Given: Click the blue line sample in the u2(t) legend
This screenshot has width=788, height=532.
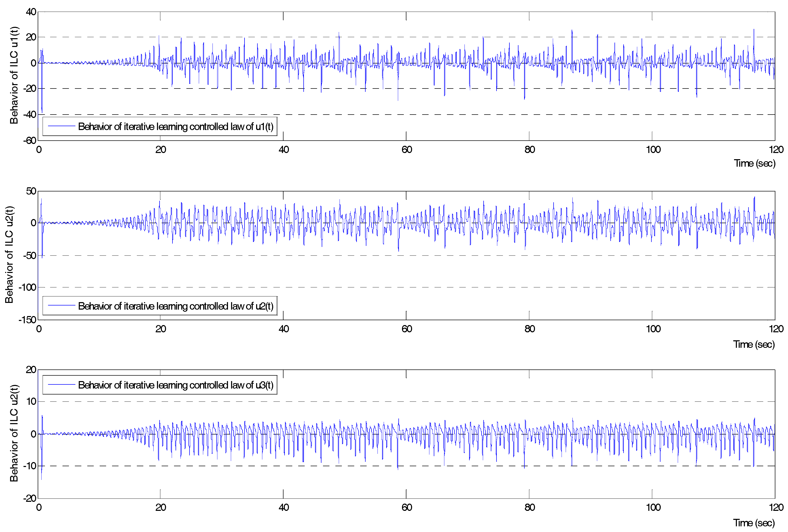Looking at the screenshot, I should coord(61,305).
